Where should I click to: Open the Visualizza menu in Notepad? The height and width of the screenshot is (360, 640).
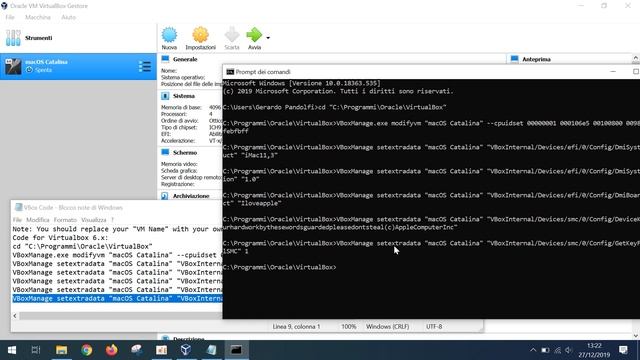coord(93,220)
